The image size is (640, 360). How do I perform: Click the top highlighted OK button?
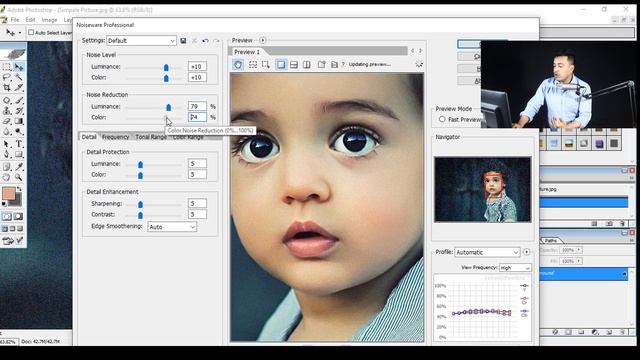[469, 44]
